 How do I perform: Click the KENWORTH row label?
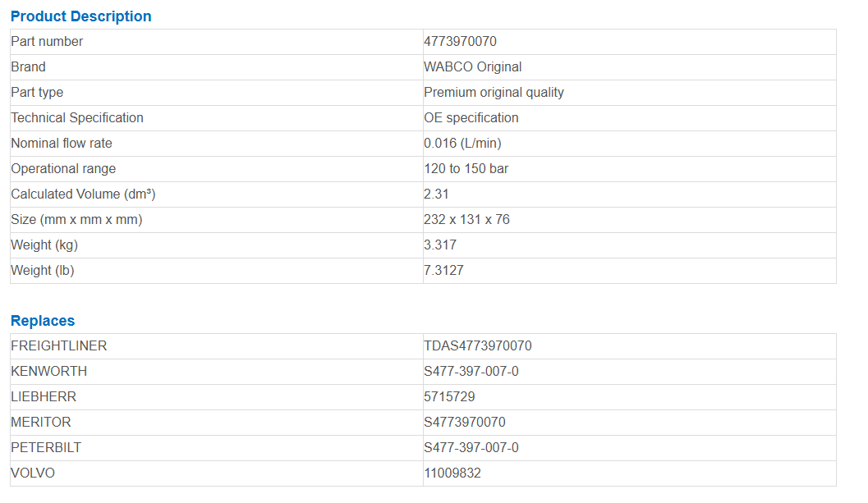[48, 372]
